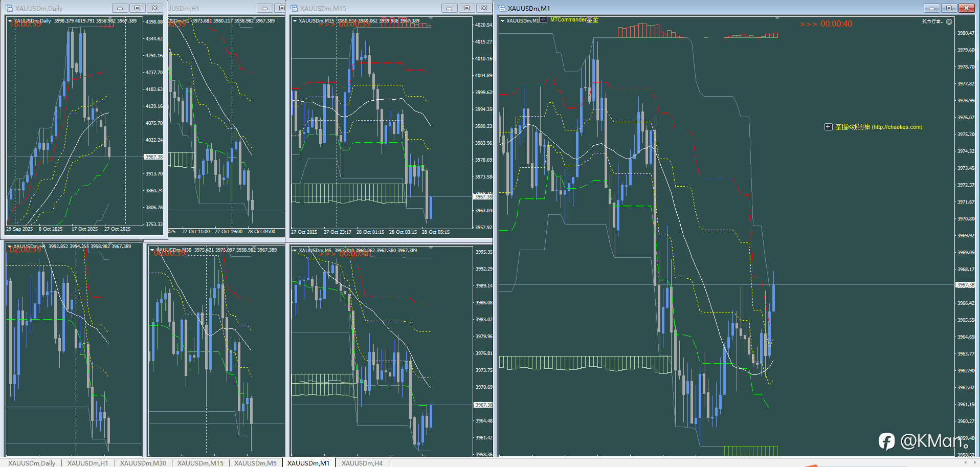Screen dimensions: 980x467
Task: Click the 27 Oct 23:17 date label on M15 chart
Action: point(338,232)
